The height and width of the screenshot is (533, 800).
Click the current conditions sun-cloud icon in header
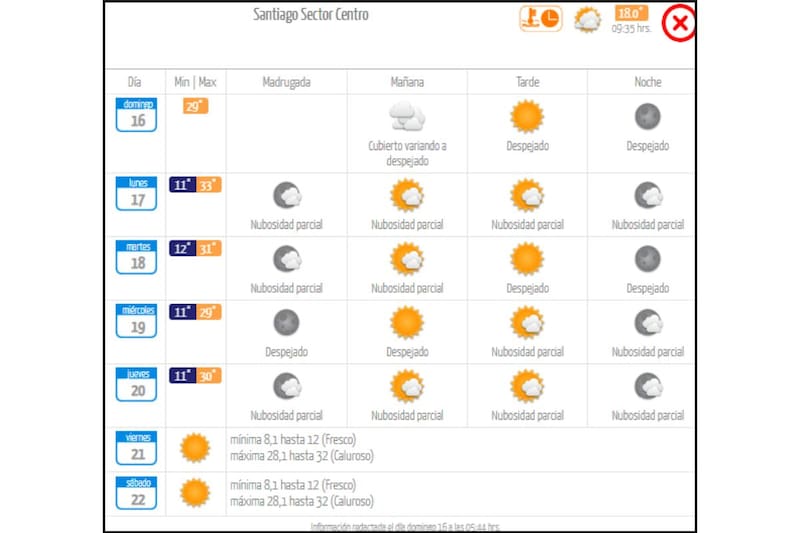pyautogui.click(x=587, y=19)
